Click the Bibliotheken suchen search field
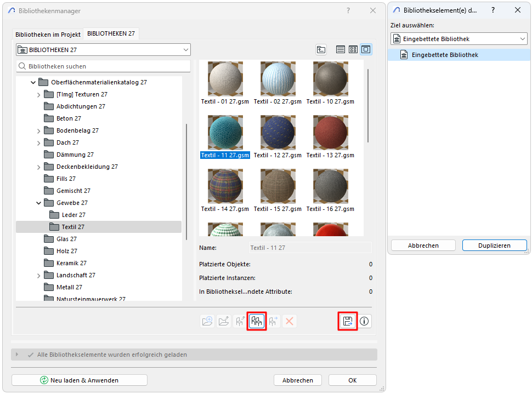The height and width of the screenshot is (394, 532). (103, 66)
